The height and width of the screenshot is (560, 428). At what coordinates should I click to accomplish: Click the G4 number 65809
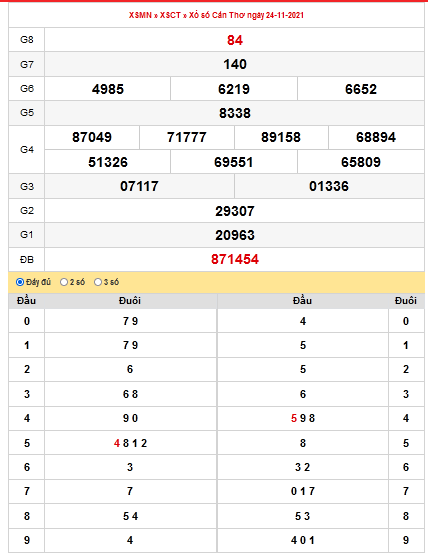tap(361, 162)
